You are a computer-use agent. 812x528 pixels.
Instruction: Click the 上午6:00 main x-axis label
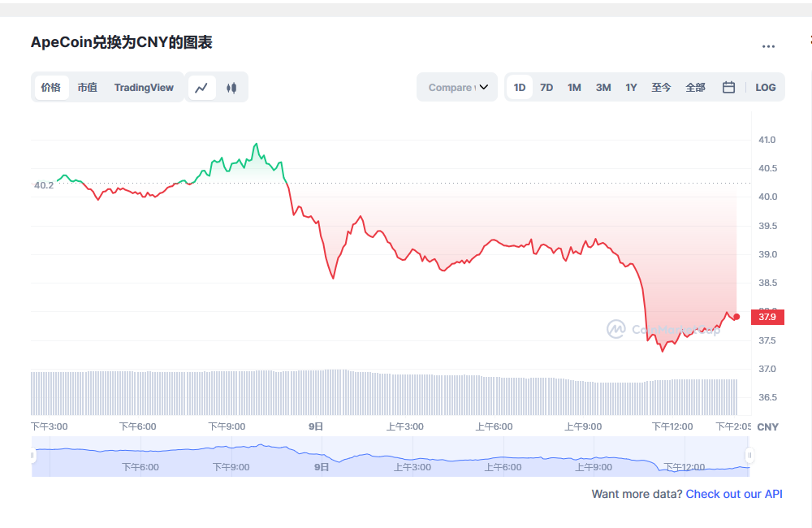(494, 426)
